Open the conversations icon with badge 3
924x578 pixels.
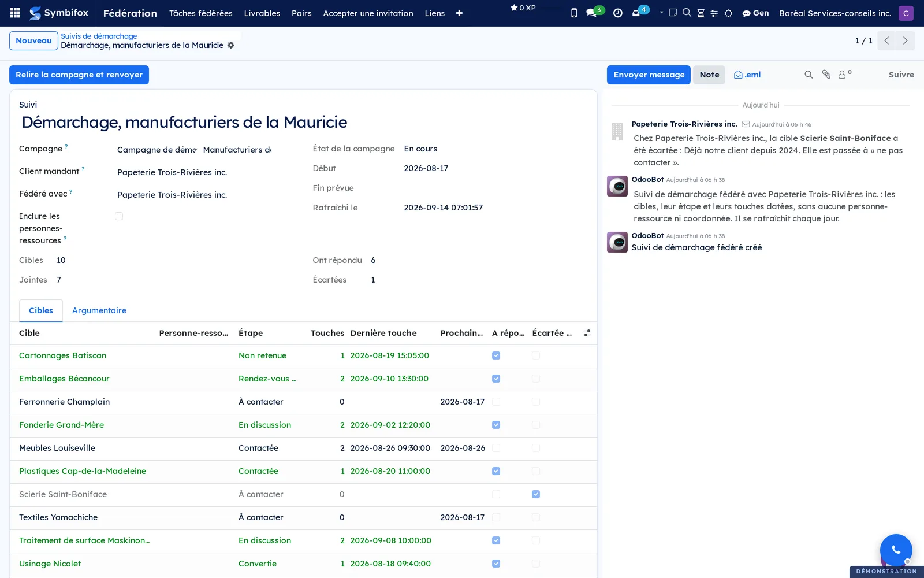[591, 13]
